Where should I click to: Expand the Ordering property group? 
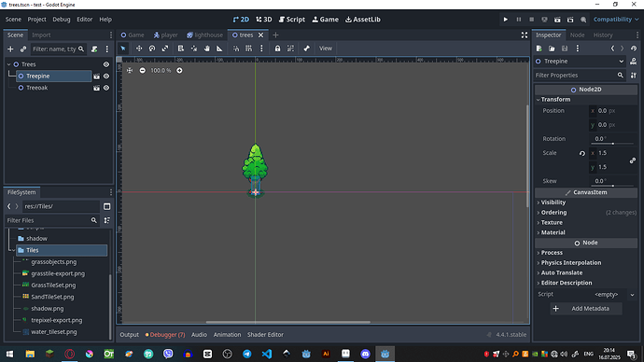[553, 212]
